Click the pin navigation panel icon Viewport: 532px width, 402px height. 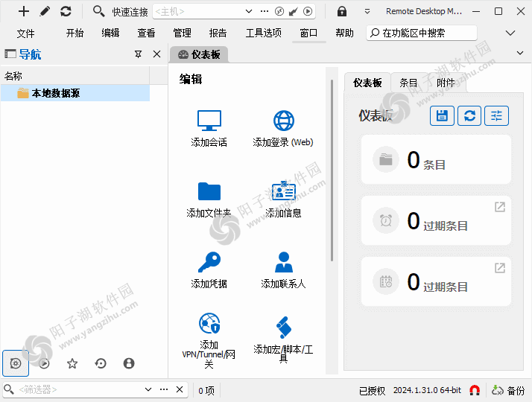(x=138, y=54)
